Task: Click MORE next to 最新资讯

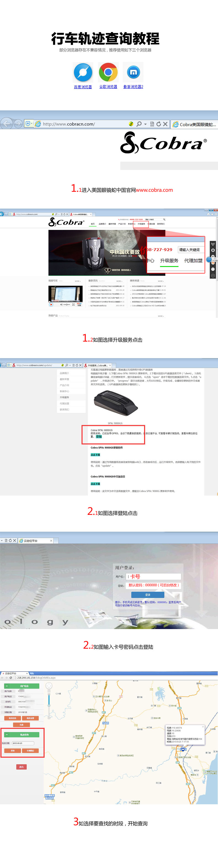Action: click(x=119, y=281)
